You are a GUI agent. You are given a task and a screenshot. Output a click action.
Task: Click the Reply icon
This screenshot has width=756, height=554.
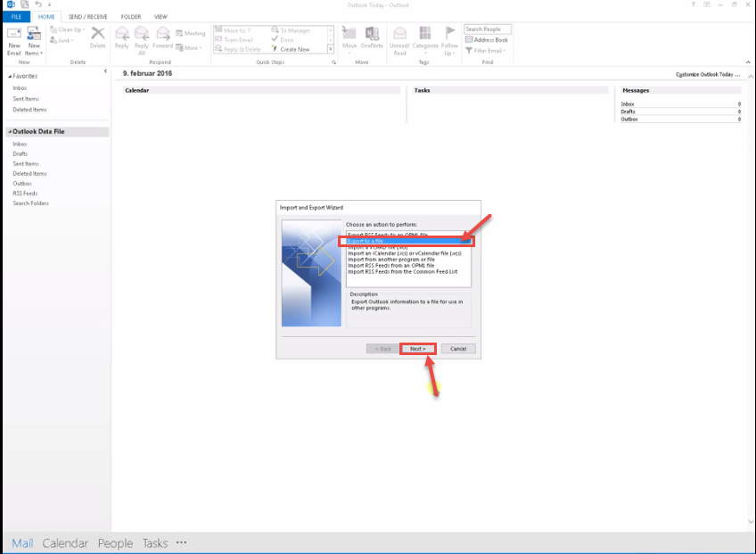[x=122, y=37]
